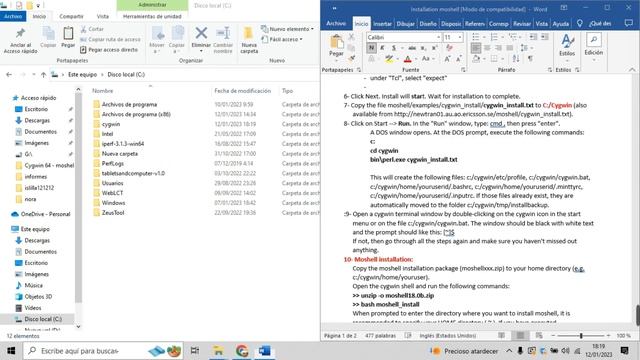Toggle italic (K) formatting in Word
Image resolution: width=640 pixels, height=360 pixels.
tap(382, 48)
